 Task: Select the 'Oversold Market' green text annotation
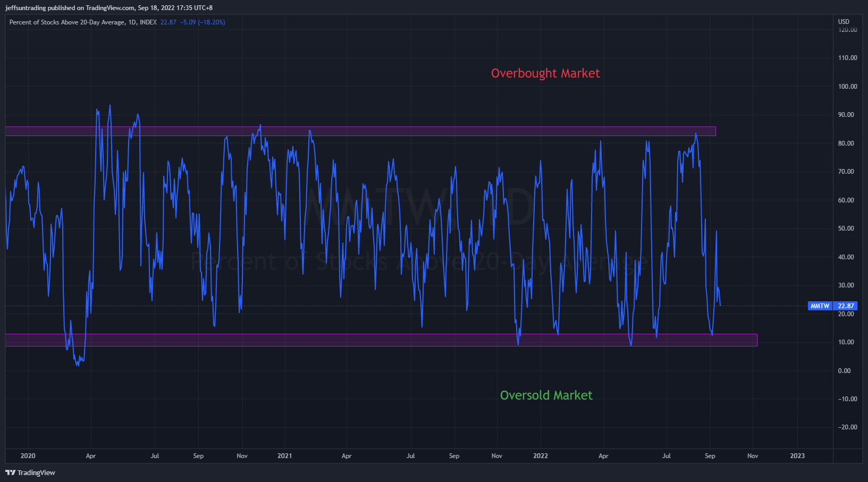[546, 395]
